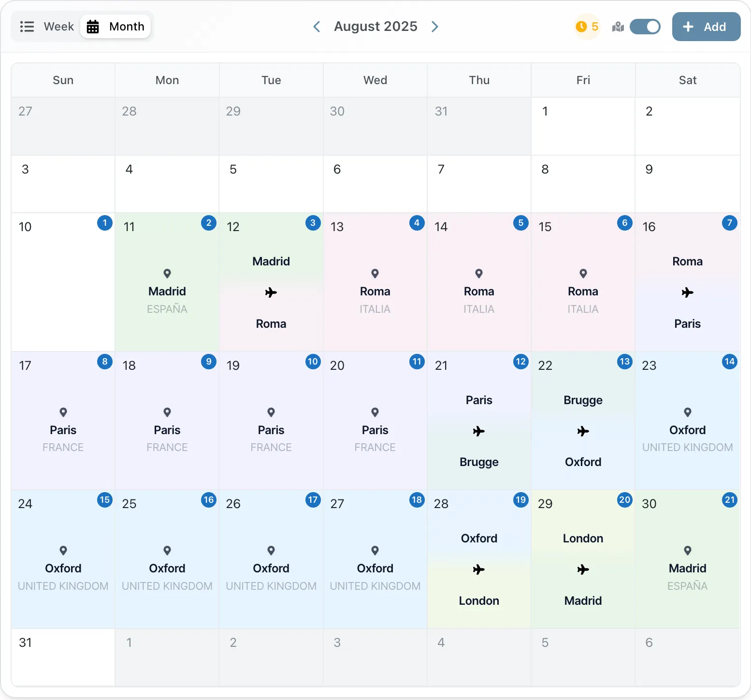This screenshot has width=751, height=700.
Task: Click the airplane icon on August 12
Action: click(x=271, y=292)
